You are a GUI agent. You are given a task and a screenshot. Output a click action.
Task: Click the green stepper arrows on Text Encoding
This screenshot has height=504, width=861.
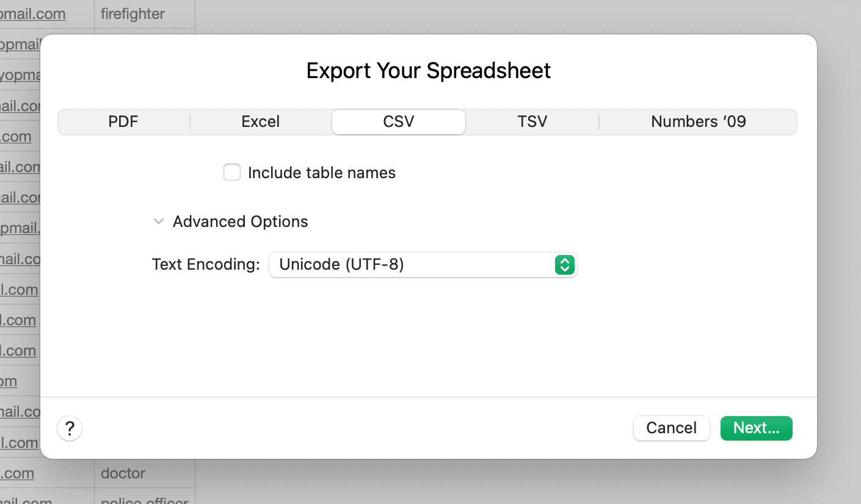click(x=564, y=265)
